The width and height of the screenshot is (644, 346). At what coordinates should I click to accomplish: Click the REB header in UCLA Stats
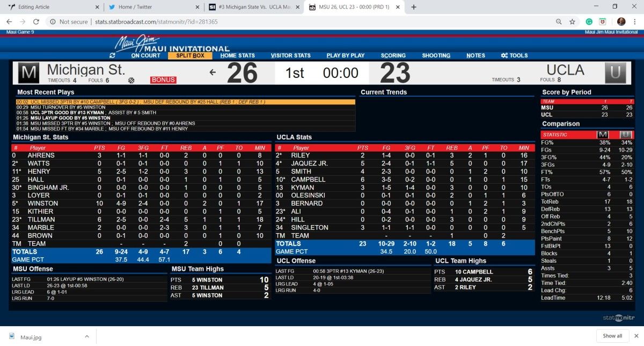click(452, 148)
